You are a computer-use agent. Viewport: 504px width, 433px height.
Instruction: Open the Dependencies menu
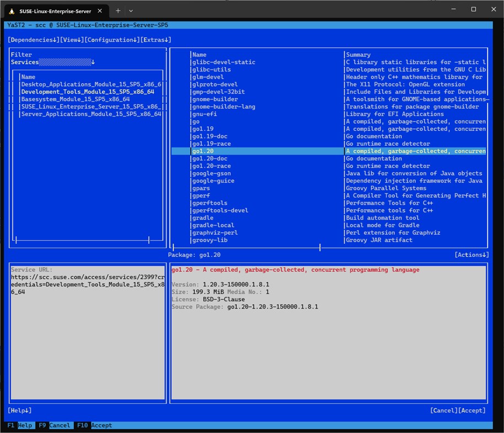[x=34, y=40]
